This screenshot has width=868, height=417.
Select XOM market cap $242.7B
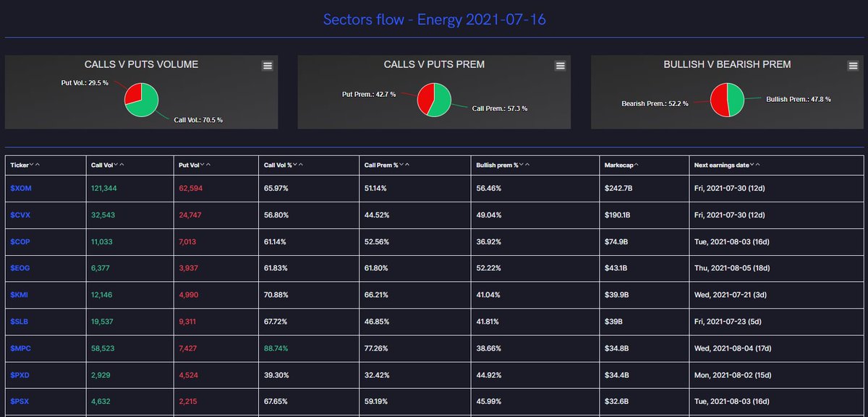pyautogui.click(x=619, y=188)
